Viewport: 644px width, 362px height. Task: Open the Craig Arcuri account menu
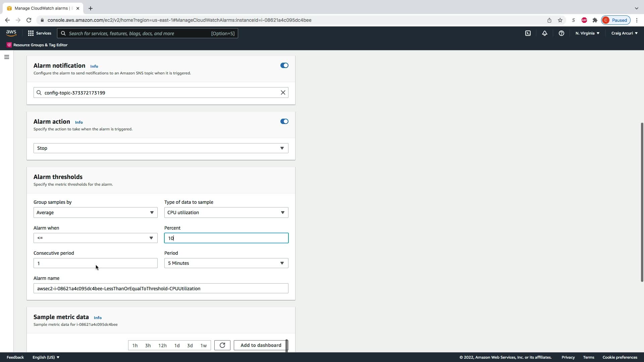[624, 33]
